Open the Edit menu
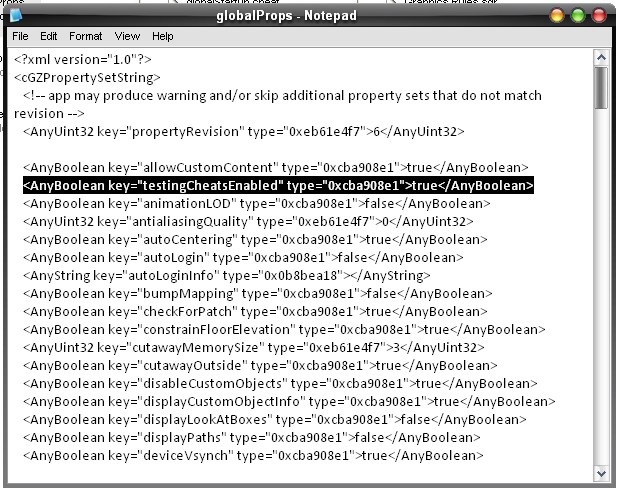Viewport: 618px width, 493px height. pos(48,36)
